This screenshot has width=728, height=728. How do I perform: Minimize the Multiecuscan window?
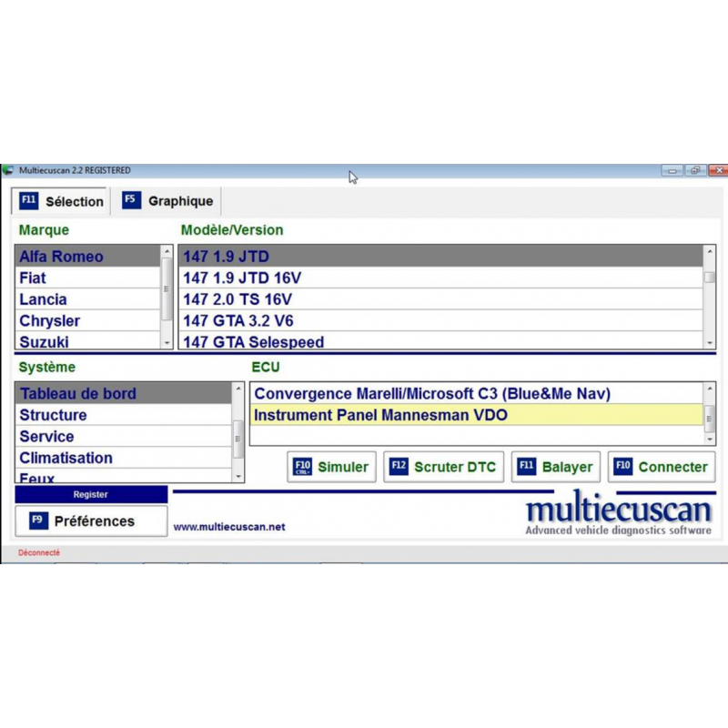click(x=672, y=171)
